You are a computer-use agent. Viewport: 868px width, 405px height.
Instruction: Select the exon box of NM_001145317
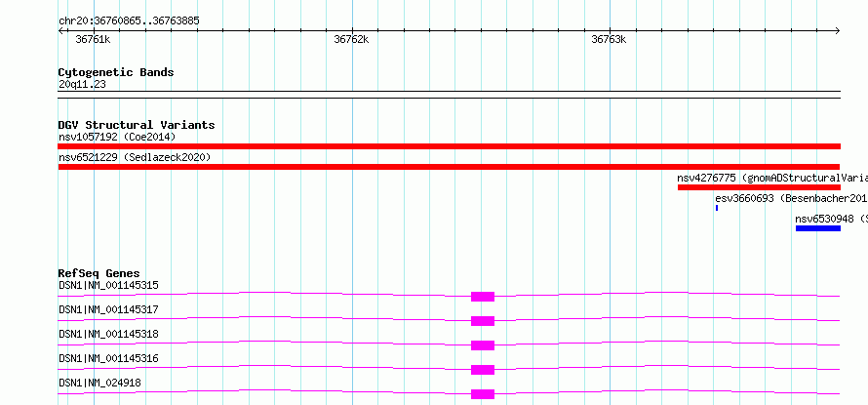(x=483, y=321)
